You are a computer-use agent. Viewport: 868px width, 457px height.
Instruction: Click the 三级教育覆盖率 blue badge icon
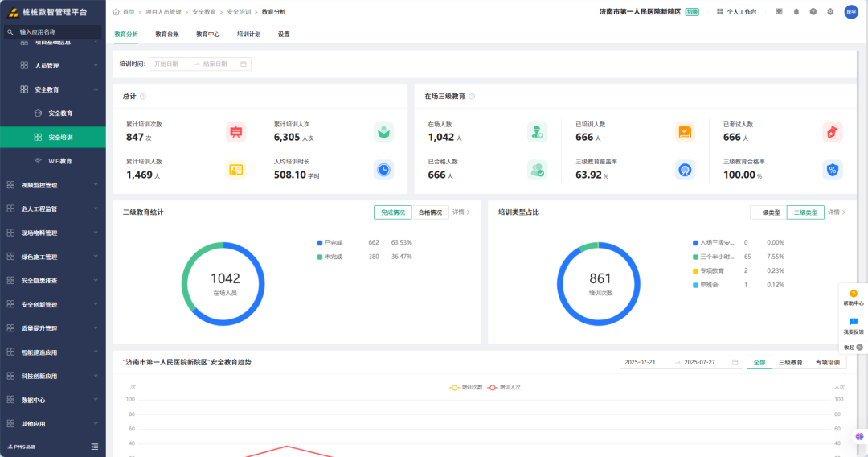coord(685,170)
